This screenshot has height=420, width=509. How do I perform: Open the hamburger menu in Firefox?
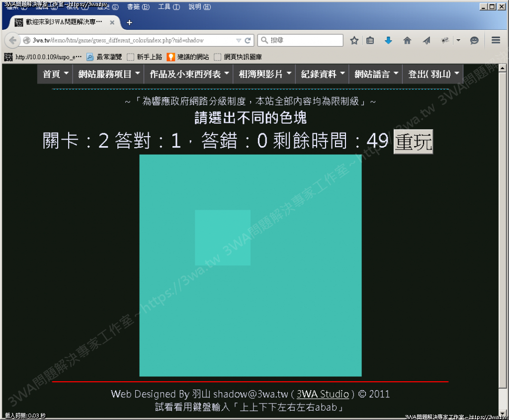[495, 41]
